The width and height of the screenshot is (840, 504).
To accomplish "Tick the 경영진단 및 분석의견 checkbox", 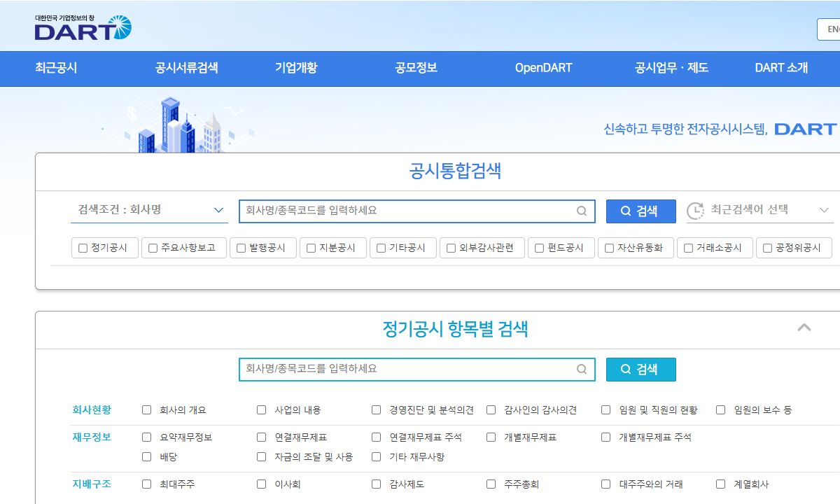I will pyautogui.click(x=376, y=410).
